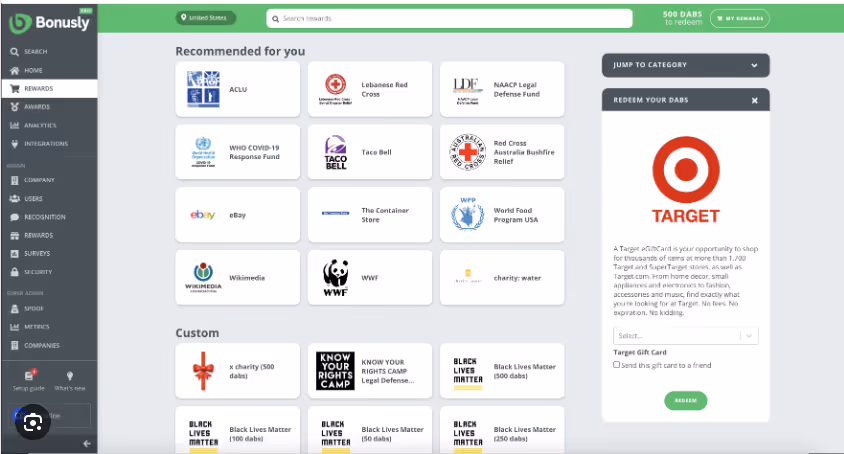Check Send this gift card to a friend
This screenshot has width=844, height=454.
(x=617, y=365)
